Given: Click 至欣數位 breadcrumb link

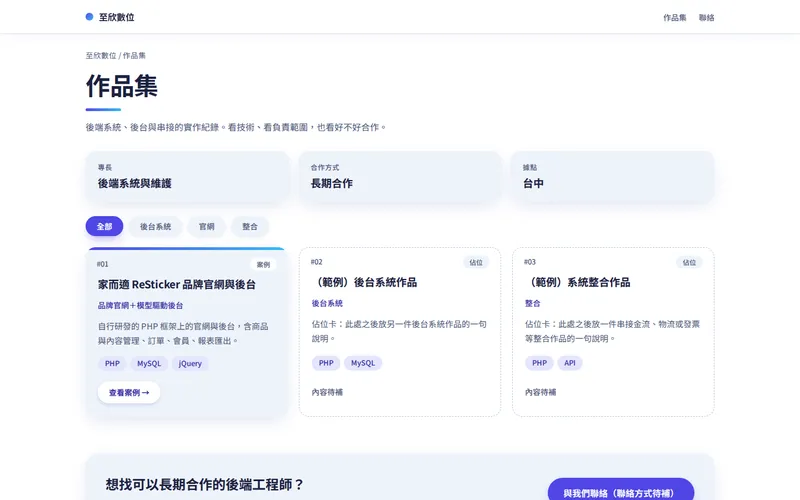Looking at the screenshot, I should coord(101,56).
